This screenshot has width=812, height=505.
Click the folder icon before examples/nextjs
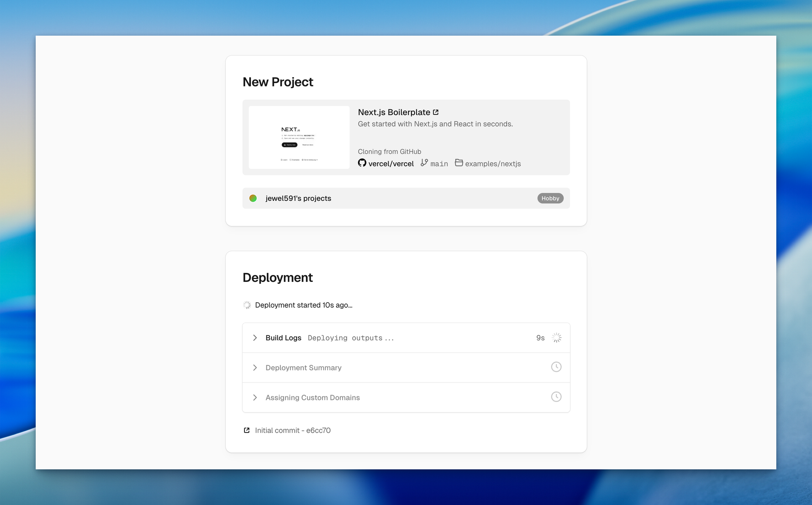pyautogui.click(x=459, y=163)
